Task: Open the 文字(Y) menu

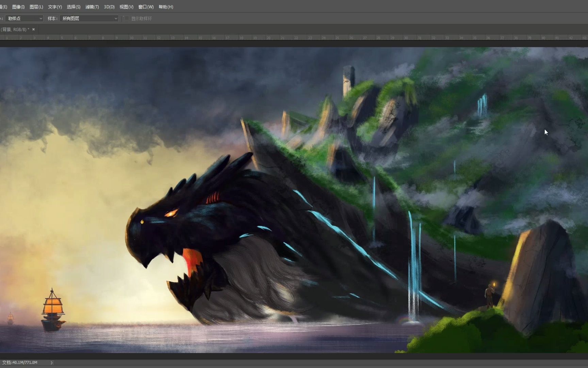Action: click(55, 7)
